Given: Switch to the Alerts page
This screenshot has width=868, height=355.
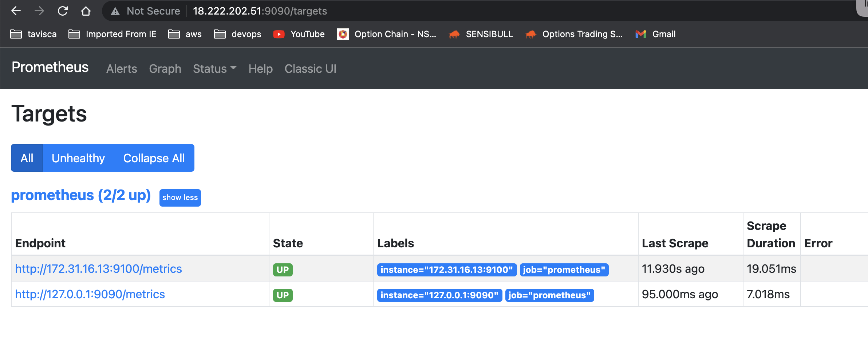Looking at the screenshot, I should click(x=122, y=69).
